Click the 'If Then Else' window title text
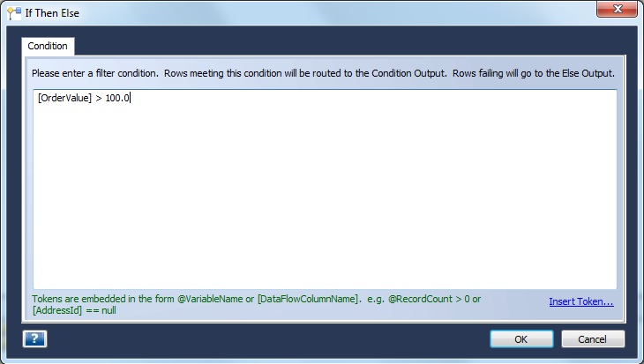Viewport: 644px width, 364px height. (52, 13)
